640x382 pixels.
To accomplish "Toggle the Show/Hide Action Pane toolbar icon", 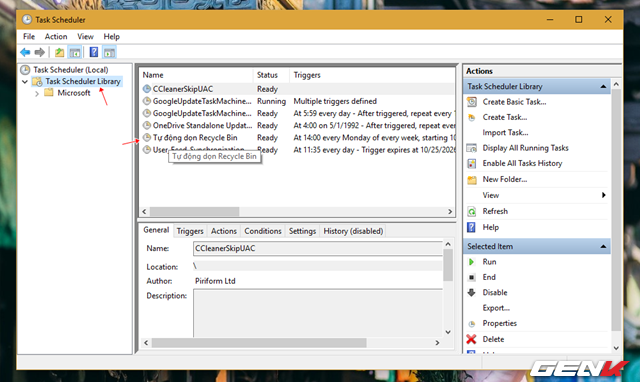I will point(109,52).
